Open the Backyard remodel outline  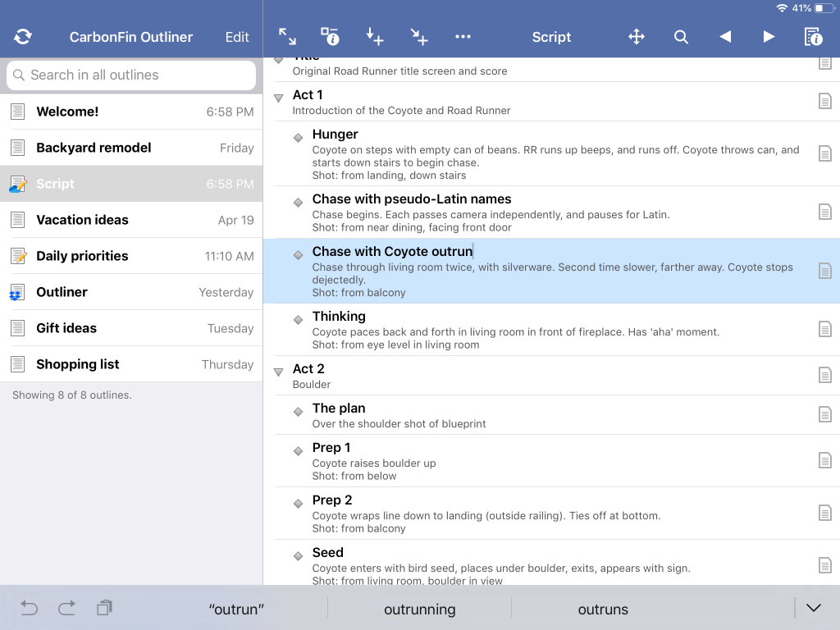coord(131,148)
